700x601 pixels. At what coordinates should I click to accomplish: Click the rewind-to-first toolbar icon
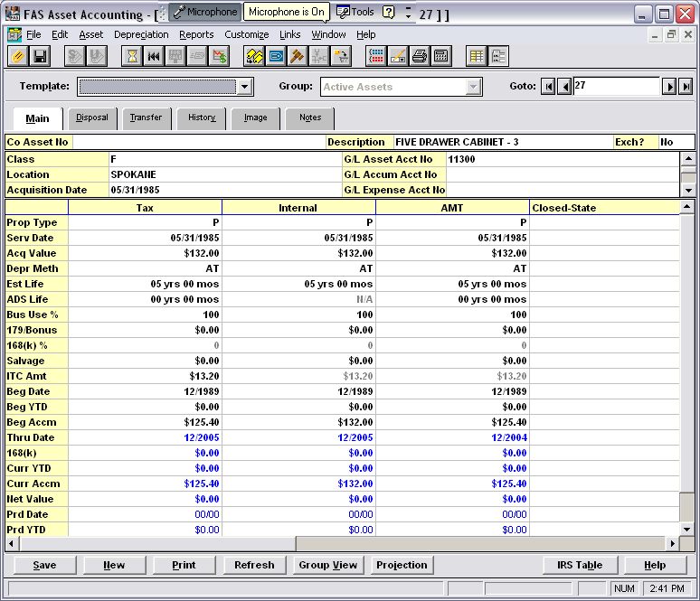[154, 56]
